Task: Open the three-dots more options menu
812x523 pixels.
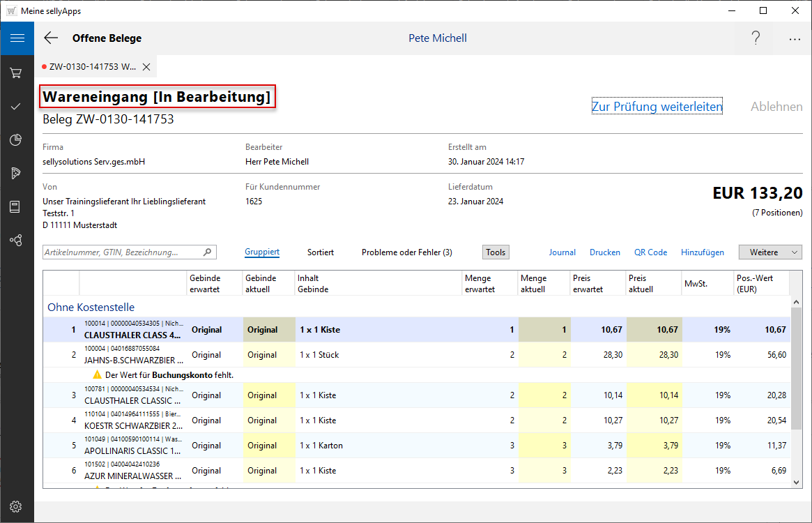Action: click(795, 39)
